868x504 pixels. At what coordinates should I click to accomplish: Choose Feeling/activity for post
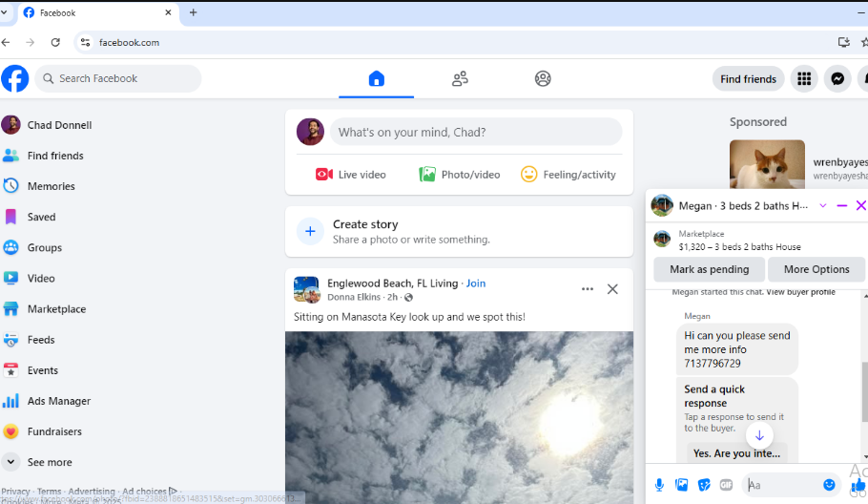568,175
